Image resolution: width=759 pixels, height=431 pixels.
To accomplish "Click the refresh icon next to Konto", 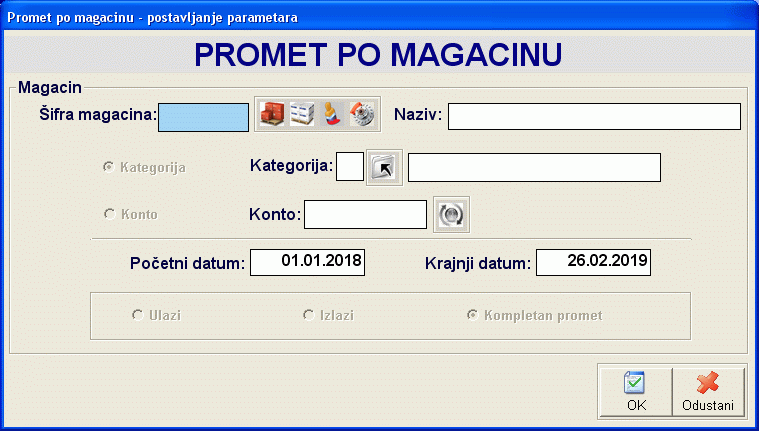I will point(451,215).
